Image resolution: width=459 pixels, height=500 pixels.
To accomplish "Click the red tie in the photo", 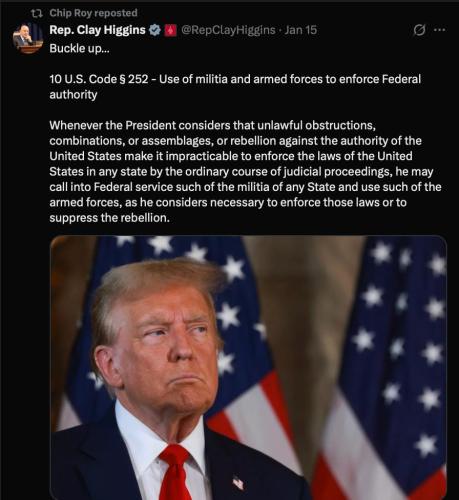I will coord(175,473).
